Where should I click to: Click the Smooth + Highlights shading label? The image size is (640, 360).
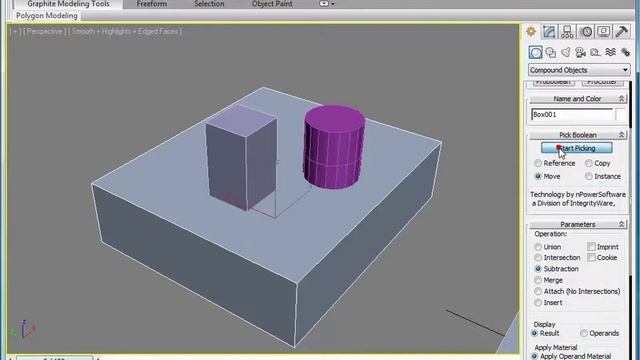(x=125, y=31)
